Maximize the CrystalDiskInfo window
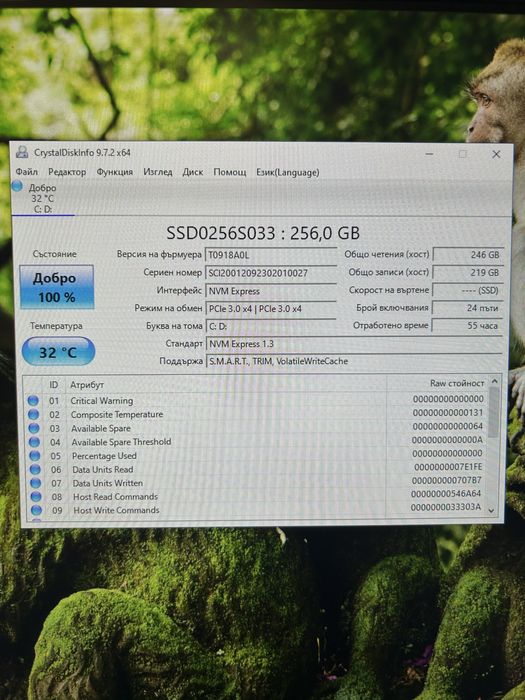 [462, 154]
